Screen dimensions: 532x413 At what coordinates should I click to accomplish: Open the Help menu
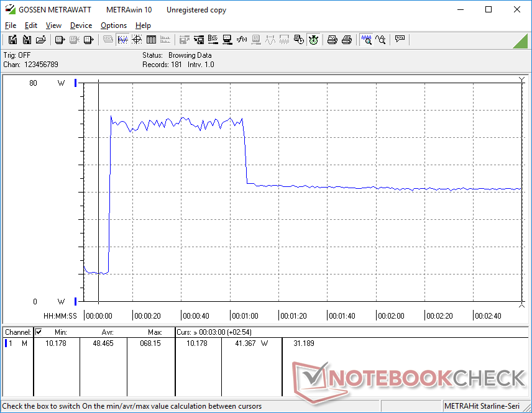pos(143,25)
